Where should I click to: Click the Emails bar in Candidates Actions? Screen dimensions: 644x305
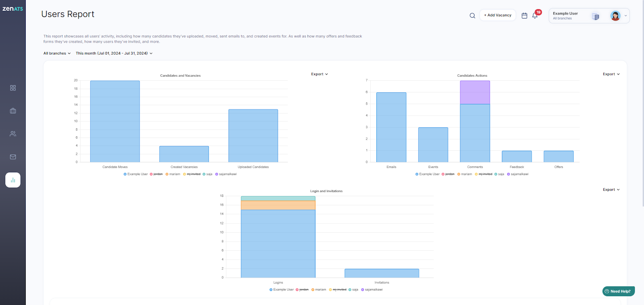[x=391, y=127]
